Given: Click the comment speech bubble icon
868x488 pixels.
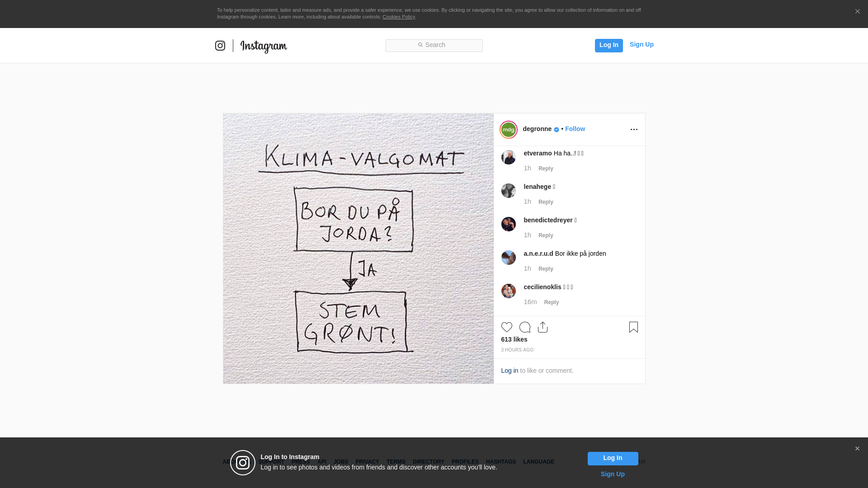Looking at the screenshot, I should [x=524, y=327].
